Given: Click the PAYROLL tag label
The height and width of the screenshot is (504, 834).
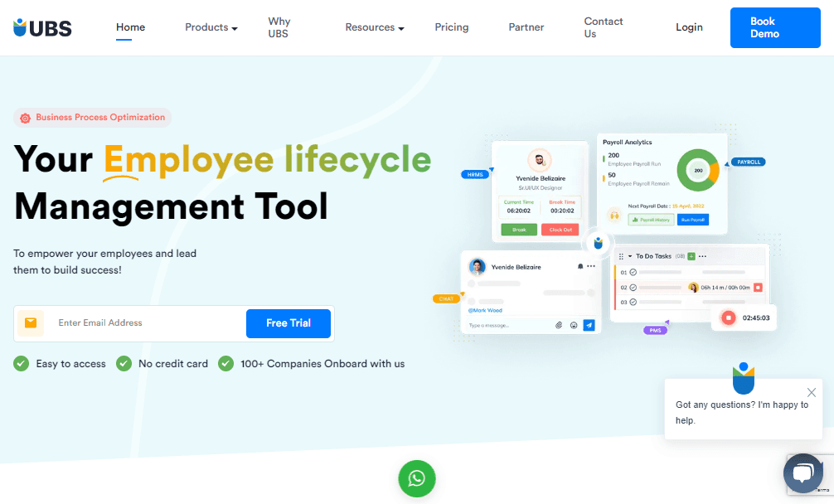Looking at the screenshot, I should tap(749, 162).
